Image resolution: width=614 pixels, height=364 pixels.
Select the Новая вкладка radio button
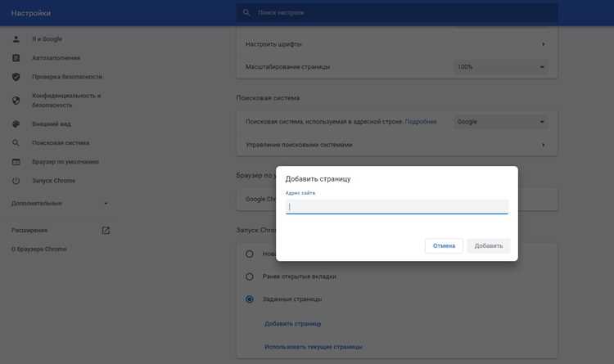[x=250, y=254]
